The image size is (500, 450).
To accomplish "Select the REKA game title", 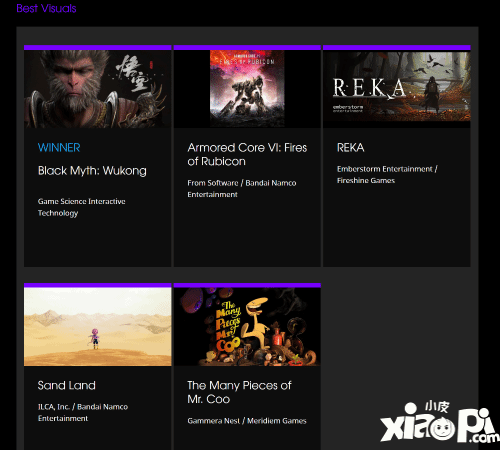I will click(350, 148).
